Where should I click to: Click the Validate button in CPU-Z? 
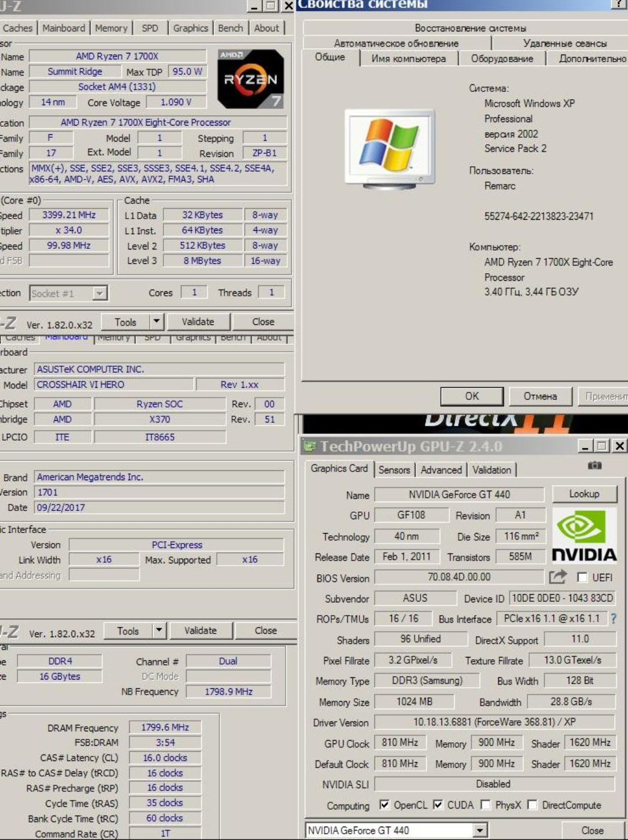(198, 321)
